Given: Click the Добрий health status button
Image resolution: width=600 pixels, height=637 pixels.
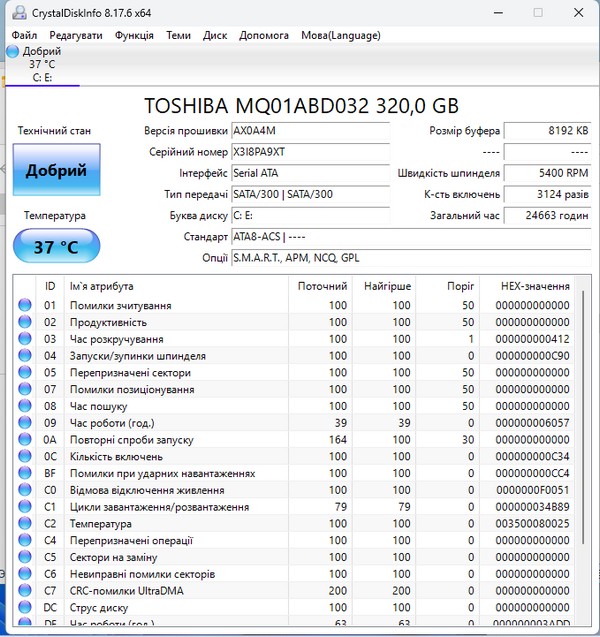Looking at the screenshot, I should (56, 170).
